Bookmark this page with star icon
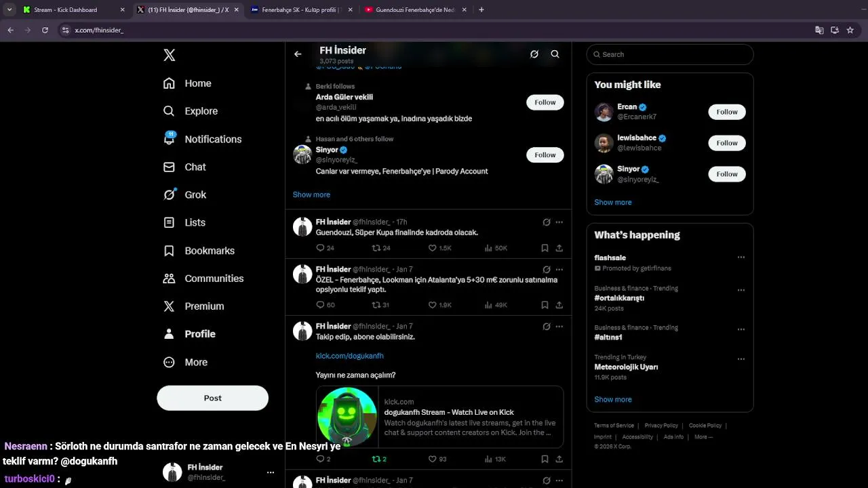This screenshot has height=488, width=868. (x=850, y=30)
